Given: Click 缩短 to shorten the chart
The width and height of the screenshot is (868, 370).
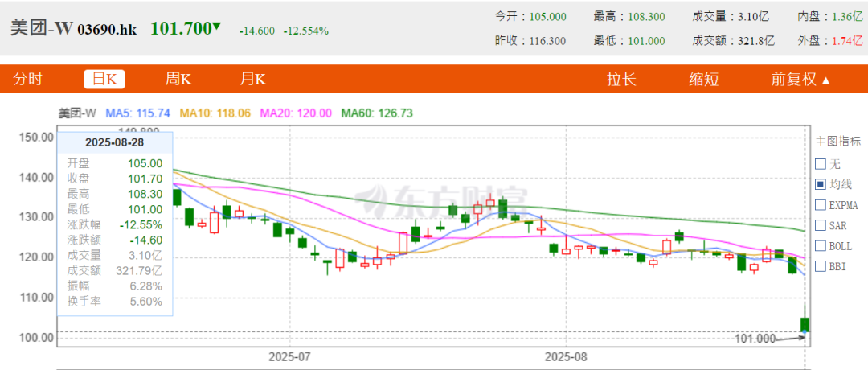Looking at the screenshot, I should pos(704,80).
